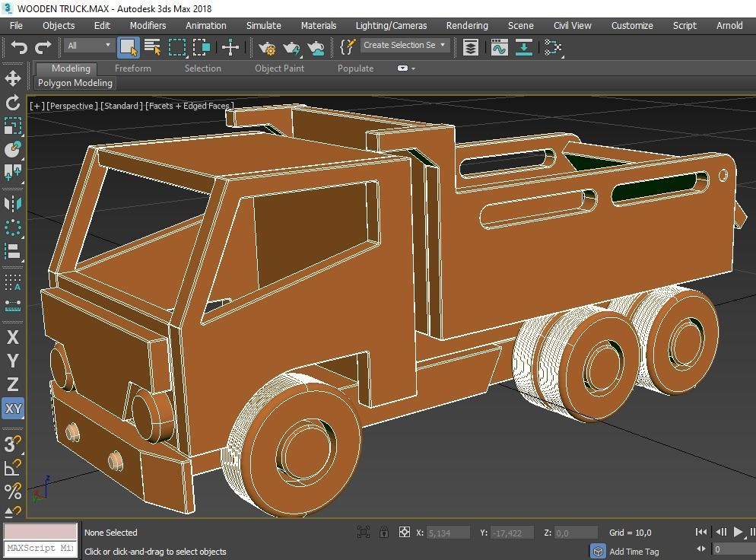Open Create Selection Set dropdown
The image size is (756, 560).
405,45
